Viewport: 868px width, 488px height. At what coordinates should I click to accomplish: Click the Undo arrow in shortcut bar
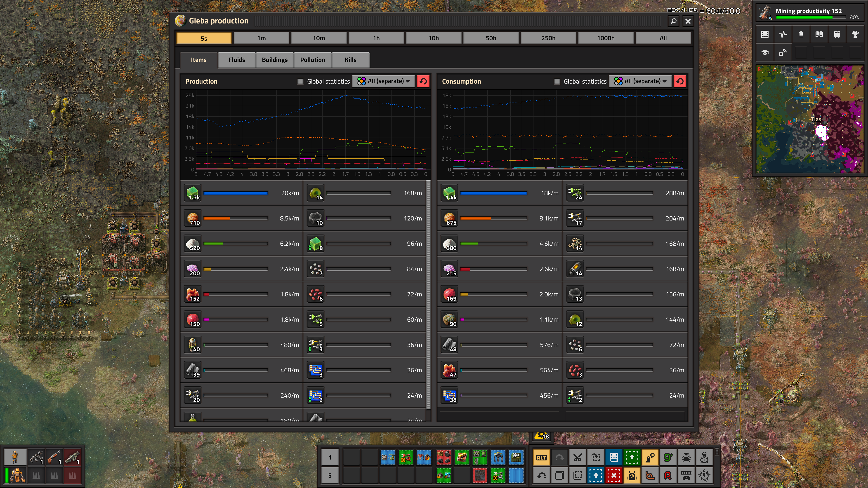click(542, 476)
